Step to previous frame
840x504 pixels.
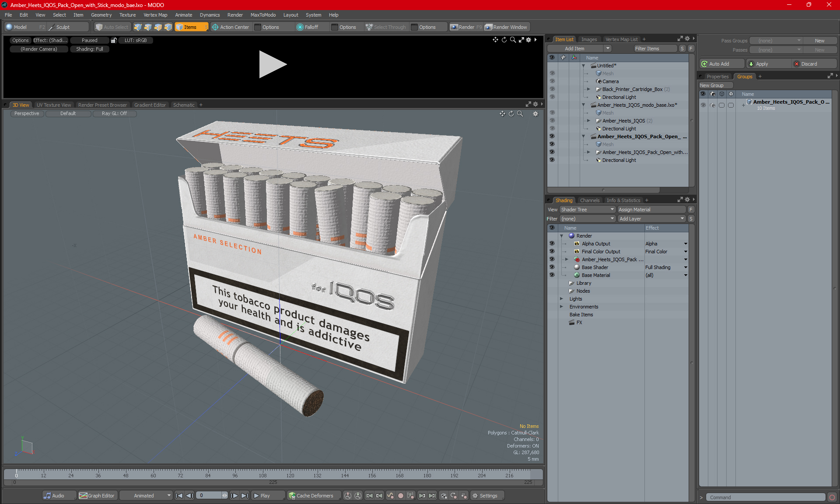pos(189,496)
